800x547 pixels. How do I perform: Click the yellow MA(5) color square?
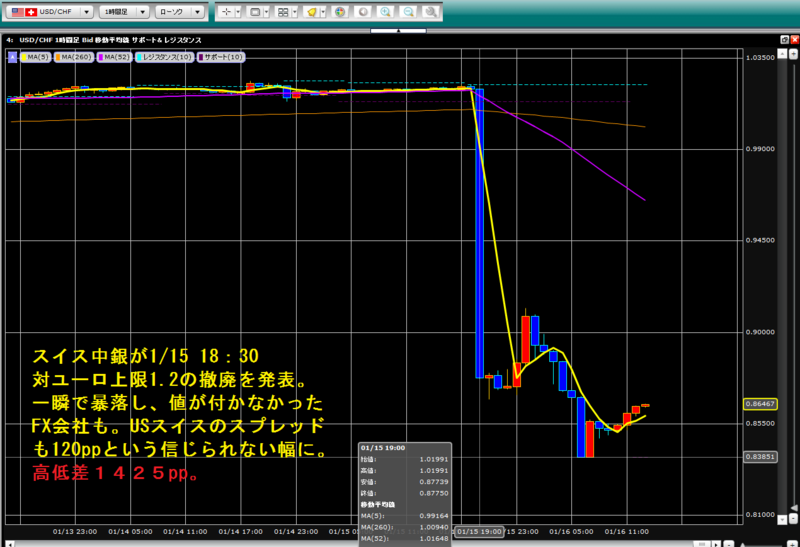tap(24, 57)
